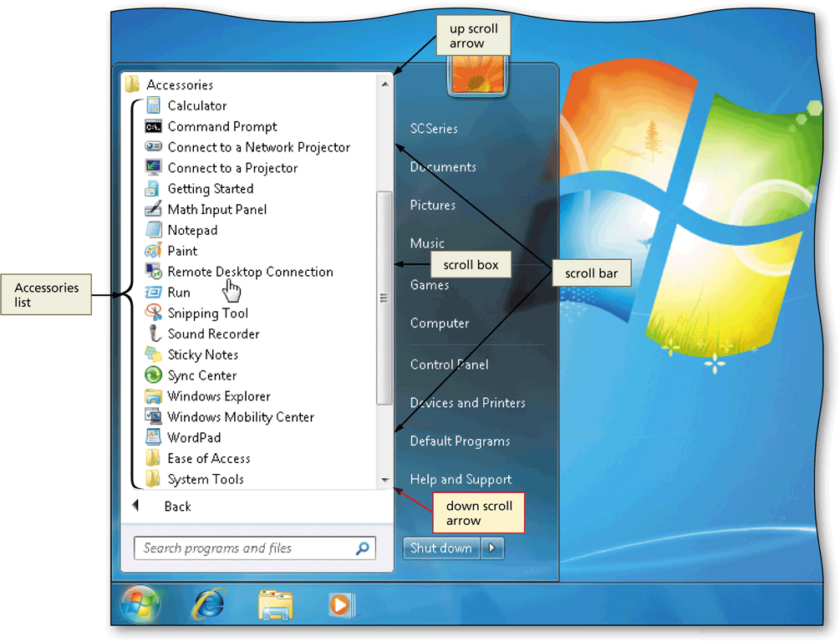Expand the System Tools folder
Viewport: 840px width, 642px height.
(195, 479)
